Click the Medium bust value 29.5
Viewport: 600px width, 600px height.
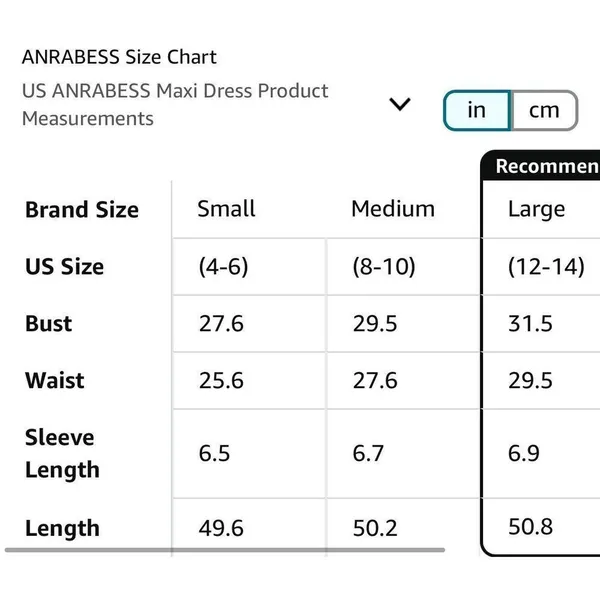375,324
